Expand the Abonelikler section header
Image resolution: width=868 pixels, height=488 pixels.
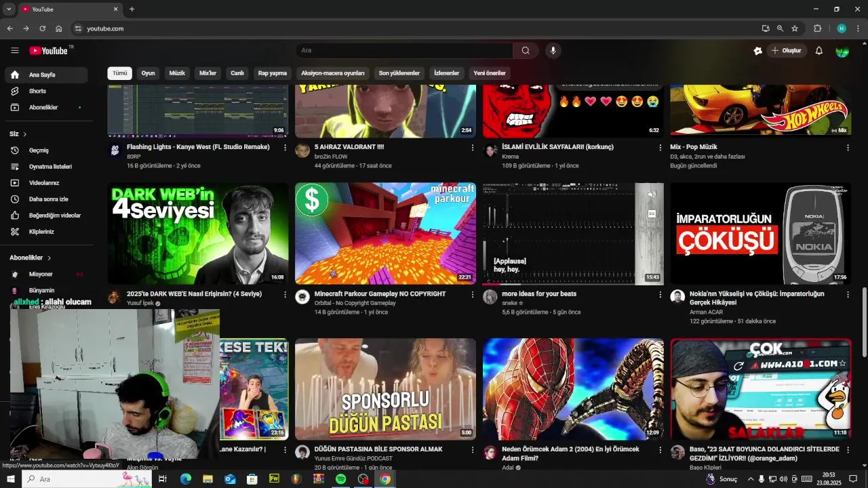tap(31, 258)
